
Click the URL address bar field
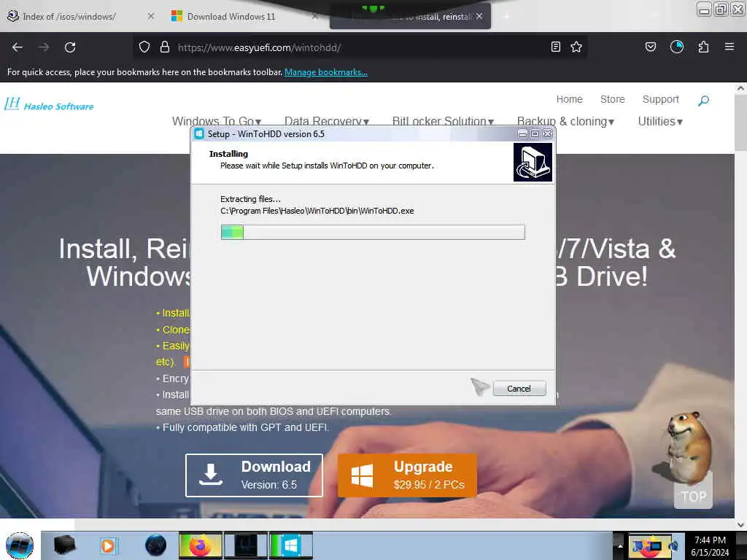click(360, 47)
